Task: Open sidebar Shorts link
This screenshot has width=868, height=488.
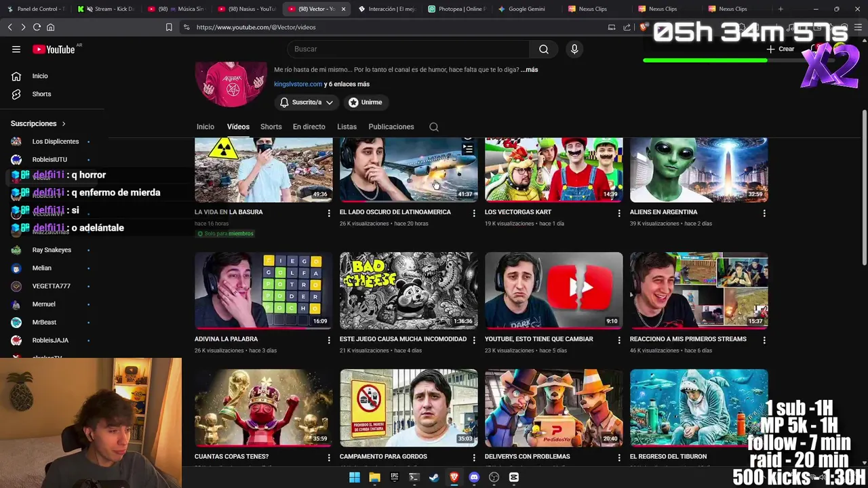Action: click(x=41, y=94)
